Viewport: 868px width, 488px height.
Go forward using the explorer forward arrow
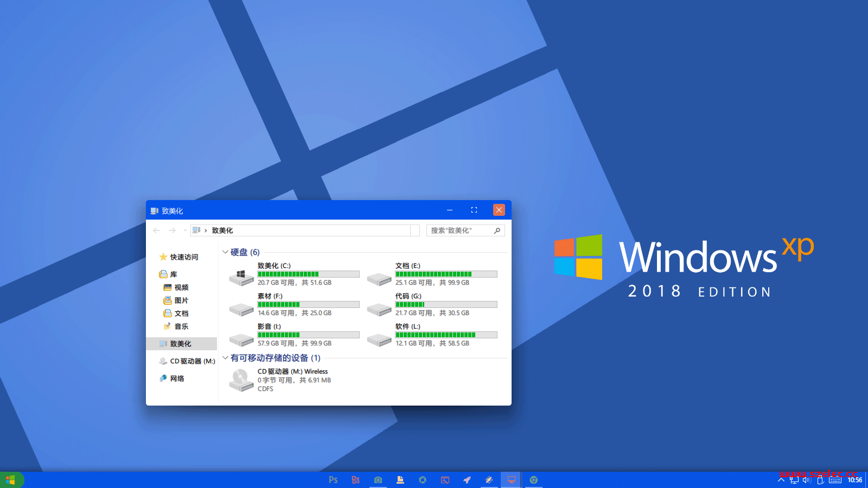(x=172, y=230)
